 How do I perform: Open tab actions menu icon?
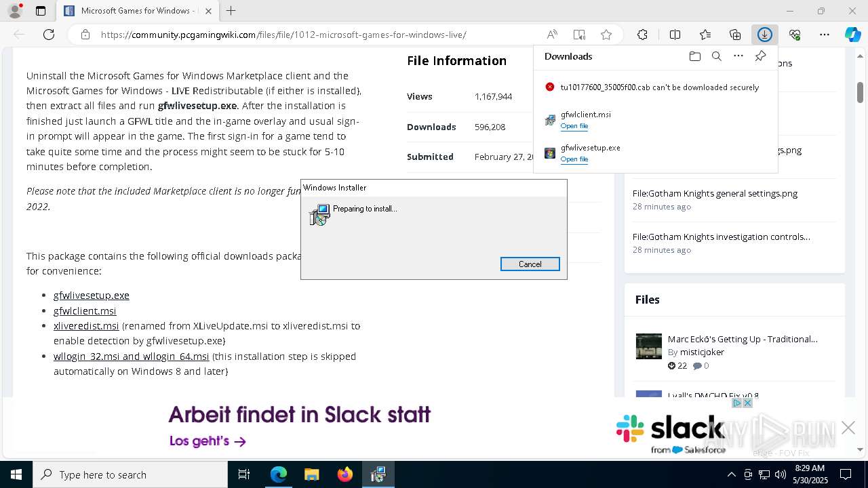pyautogui.click(x=41, y=11)
